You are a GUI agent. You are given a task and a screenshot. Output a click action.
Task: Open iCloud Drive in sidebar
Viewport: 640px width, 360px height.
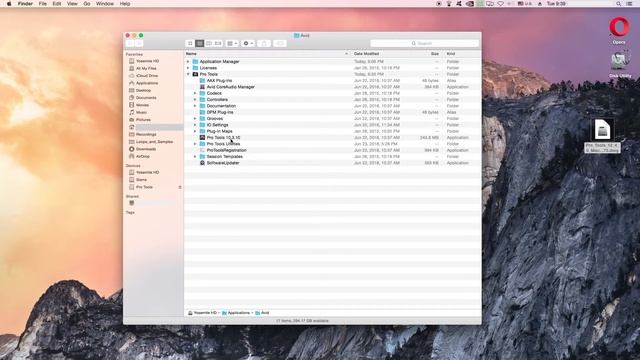click(x=147, y=76)
